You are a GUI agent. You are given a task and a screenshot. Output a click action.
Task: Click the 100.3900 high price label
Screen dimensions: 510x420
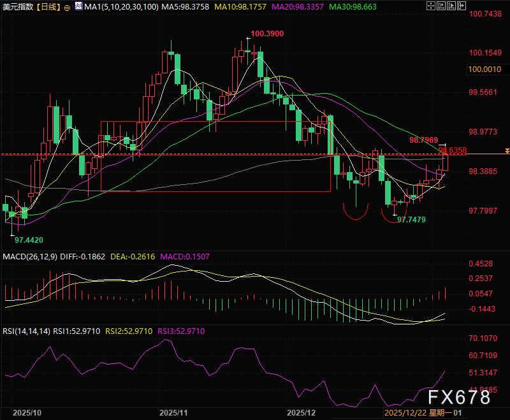point(267,34)
